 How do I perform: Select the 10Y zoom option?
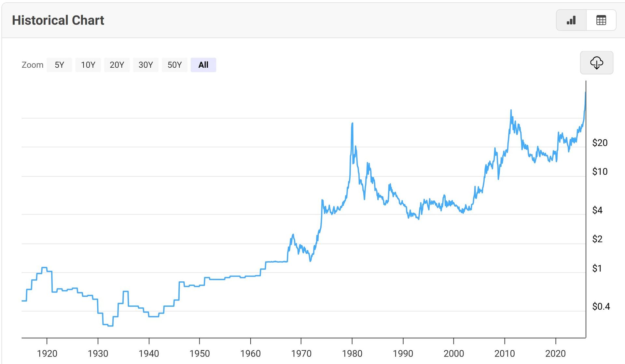88,65
